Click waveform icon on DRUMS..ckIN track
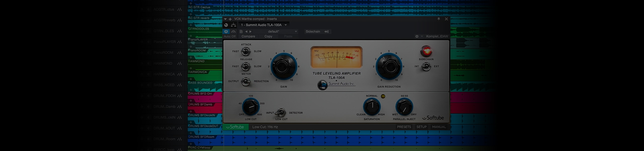The image size is (644, 151). point(179,118)
